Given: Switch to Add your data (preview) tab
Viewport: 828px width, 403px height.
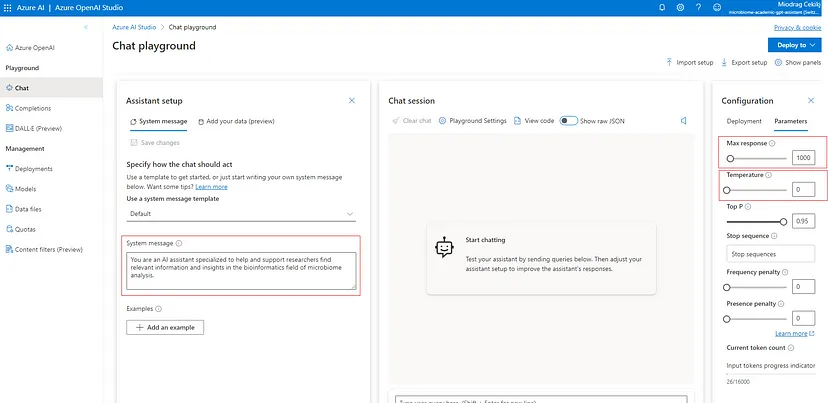Looking at the screenshot, I should [x=236, y=121].
